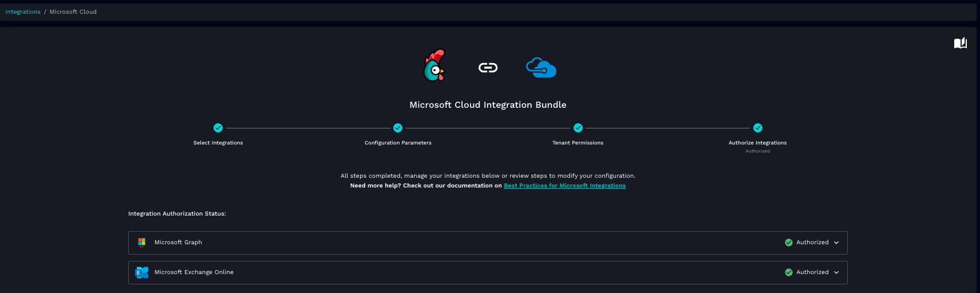This screenshot has height=293, width=980.
Task: Open the documentation book icon
Action: (960, 43)
